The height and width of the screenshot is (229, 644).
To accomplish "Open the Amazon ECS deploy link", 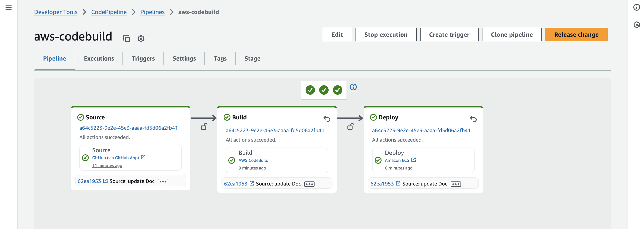I will click(x=397, y=160).
